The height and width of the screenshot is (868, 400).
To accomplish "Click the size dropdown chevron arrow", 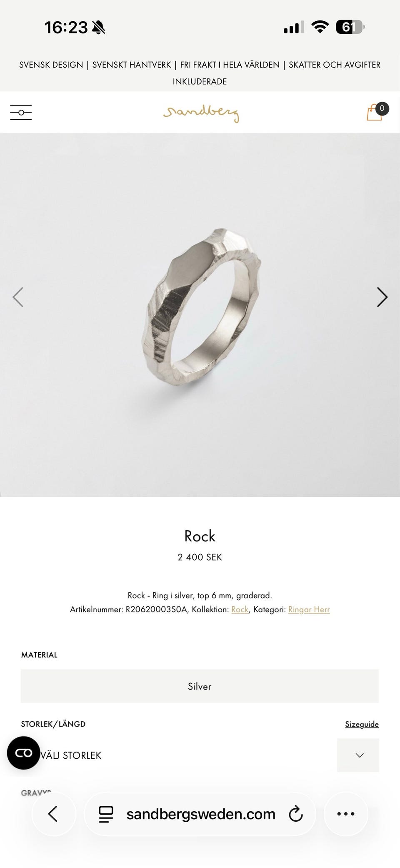I will (x=358, y=755).
